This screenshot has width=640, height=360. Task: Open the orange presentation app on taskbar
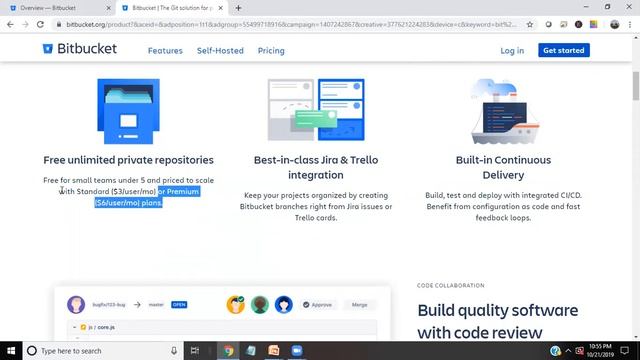[274, 351]
